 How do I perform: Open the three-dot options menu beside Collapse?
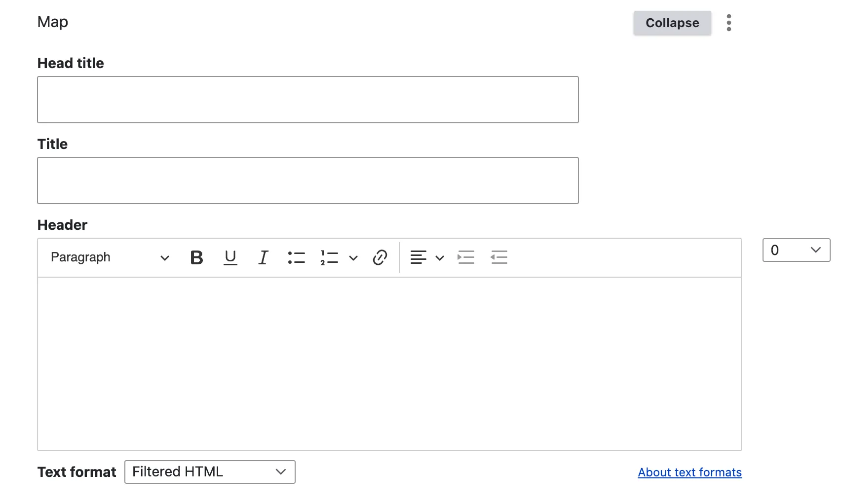point(728,23)
